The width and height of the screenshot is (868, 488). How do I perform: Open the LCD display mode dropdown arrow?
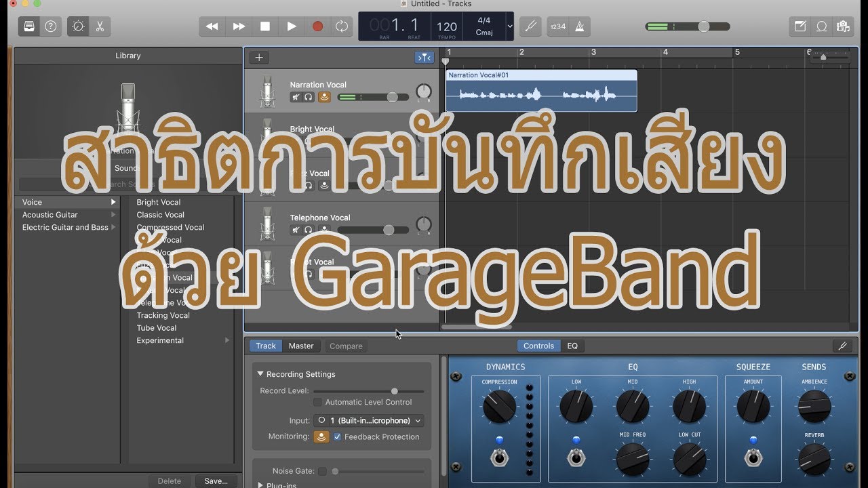[x=510, y=26]
